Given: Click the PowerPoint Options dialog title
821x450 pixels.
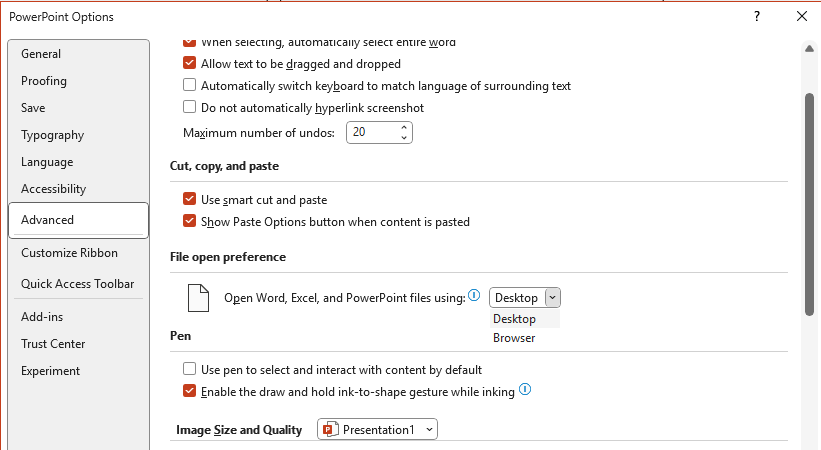Looking at the screenshot, I should pyautogui.click(x=61, y=17).
